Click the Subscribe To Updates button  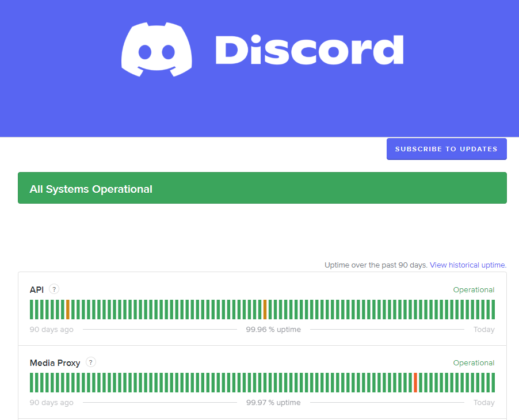447,149
